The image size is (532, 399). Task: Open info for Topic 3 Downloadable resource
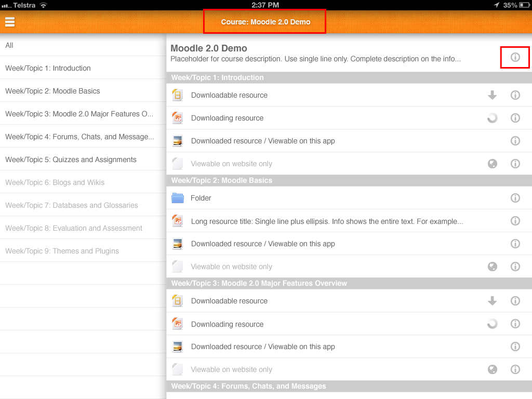[x=515, y=301]
